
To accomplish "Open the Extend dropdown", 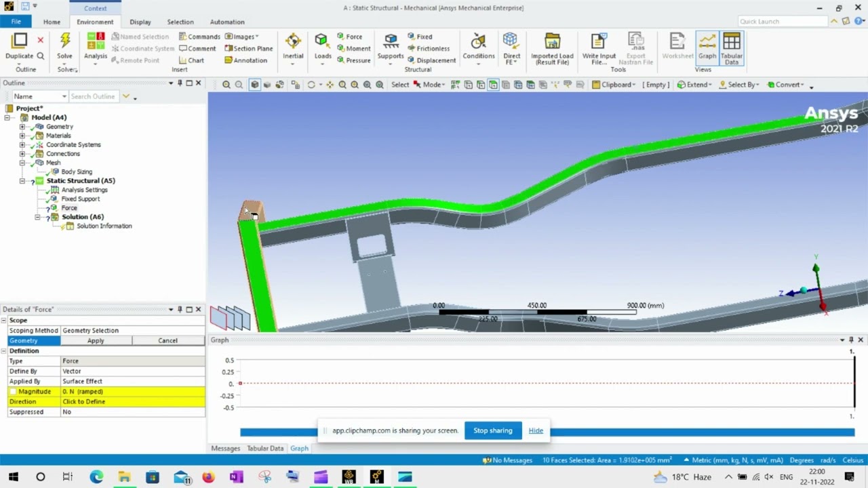I will click(694, 85).
